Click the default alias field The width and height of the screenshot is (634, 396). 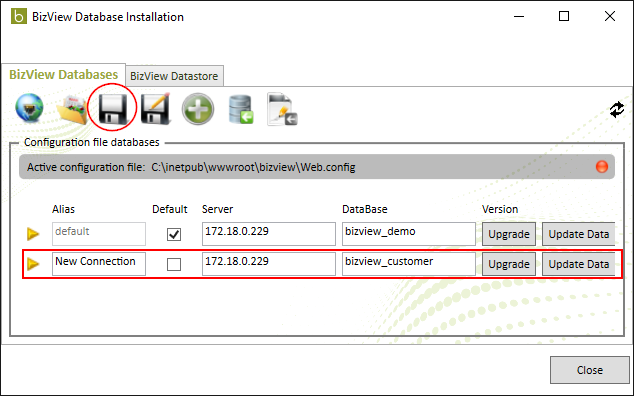click(x=99, y=234)
